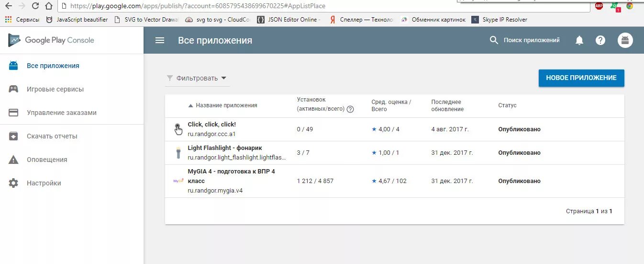Click rating 1,00 / 1
644x264 pixels.
386,153
